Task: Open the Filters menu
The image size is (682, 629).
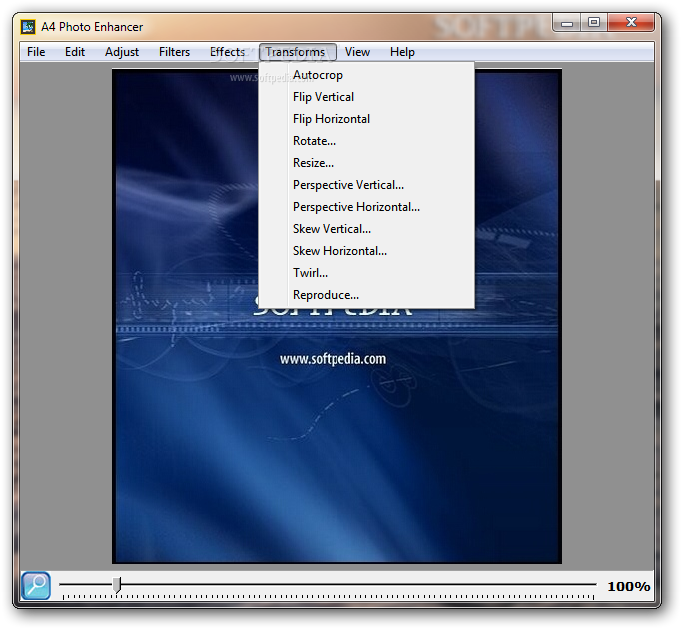Action: coord(174,52)
